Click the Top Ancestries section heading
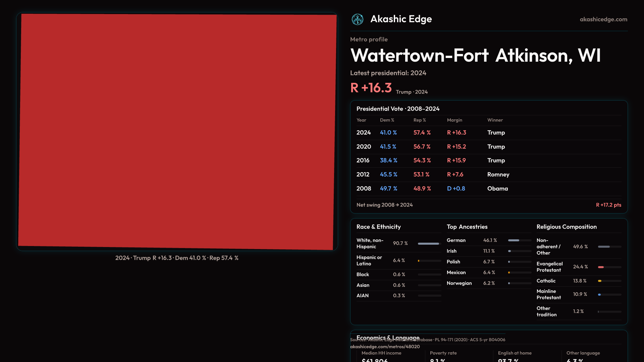Screen dimensions: 644x362 coord(467,227)
